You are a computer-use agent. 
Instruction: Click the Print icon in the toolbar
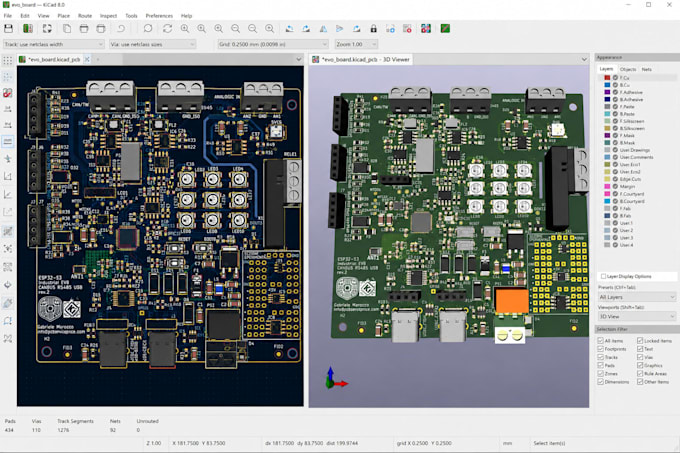pos(84,29)
